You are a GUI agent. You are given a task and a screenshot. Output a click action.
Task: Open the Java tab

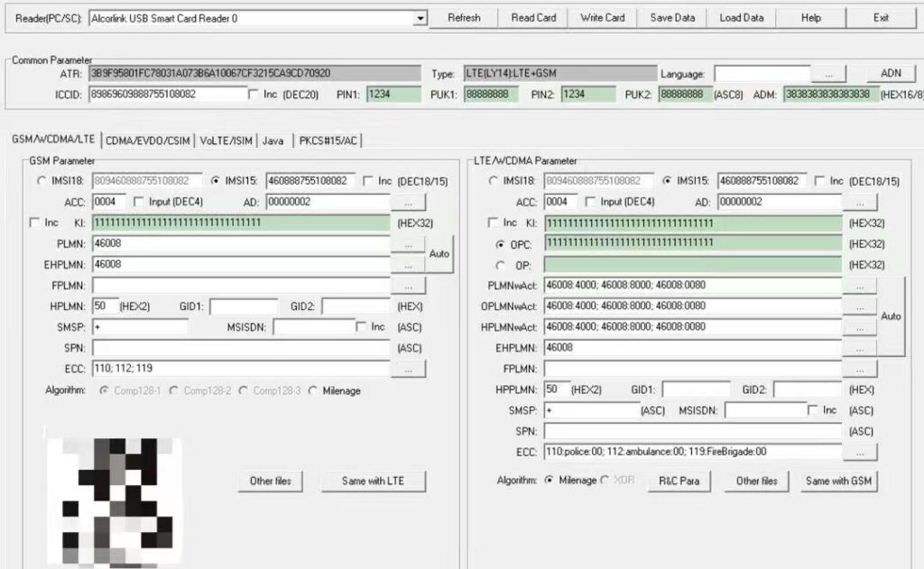point(273,141)
